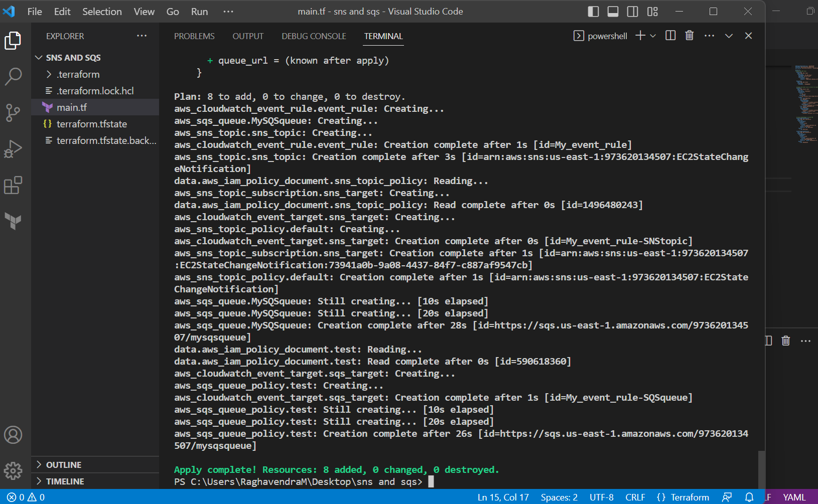Open notifications via the bell icon
This screenshot has width=818, height=504.
tap(749, 497)
